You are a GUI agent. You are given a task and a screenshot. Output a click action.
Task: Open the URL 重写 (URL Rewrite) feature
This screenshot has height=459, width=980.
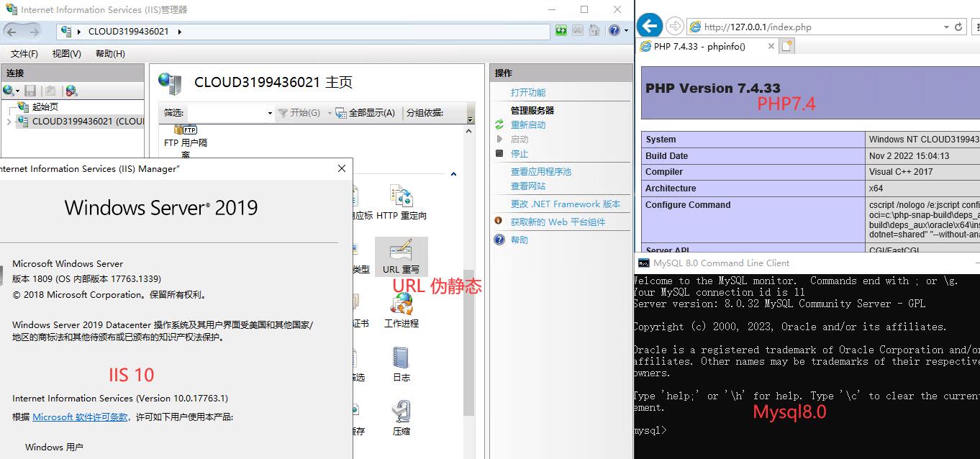401,256
